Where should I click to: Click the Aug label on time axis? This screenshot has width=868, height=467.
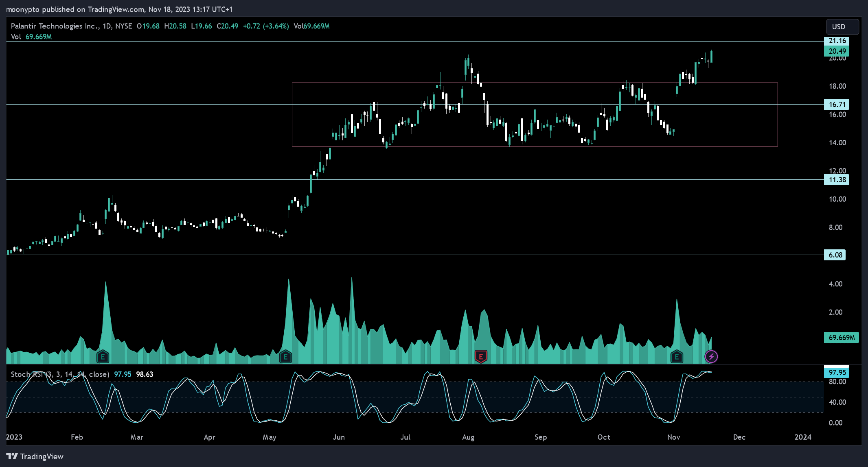(x=469, y=437)
